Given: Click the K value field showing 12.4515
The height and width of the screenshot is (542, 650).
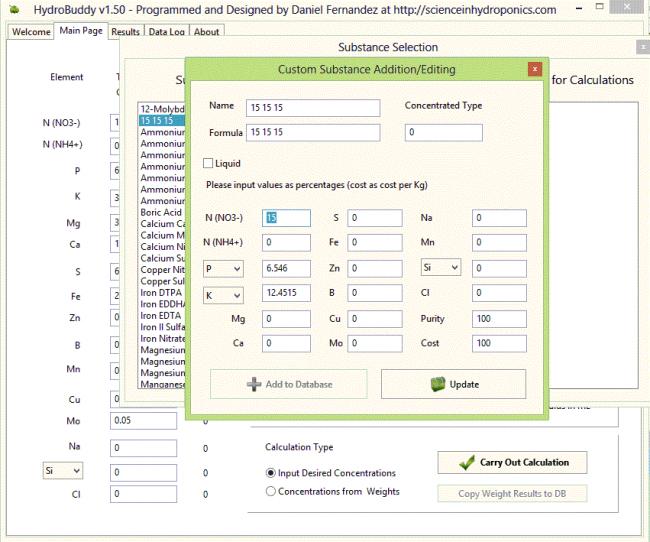Looking at the screenshot, I should click(286, 293).
